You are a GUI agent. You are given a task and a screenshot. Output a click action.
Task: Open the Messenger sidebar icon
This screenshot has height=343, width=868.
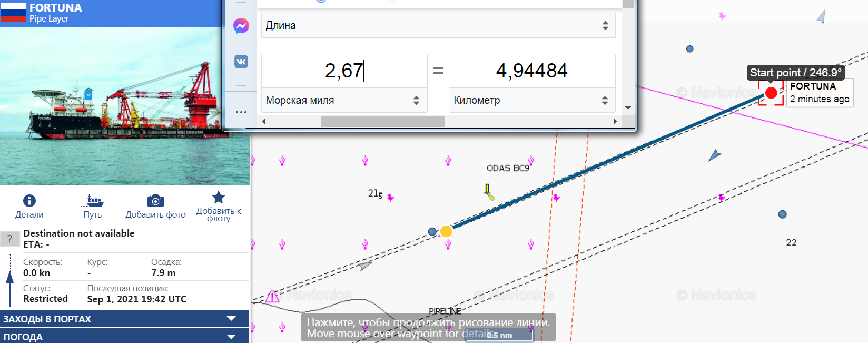[x=241, y=26]
